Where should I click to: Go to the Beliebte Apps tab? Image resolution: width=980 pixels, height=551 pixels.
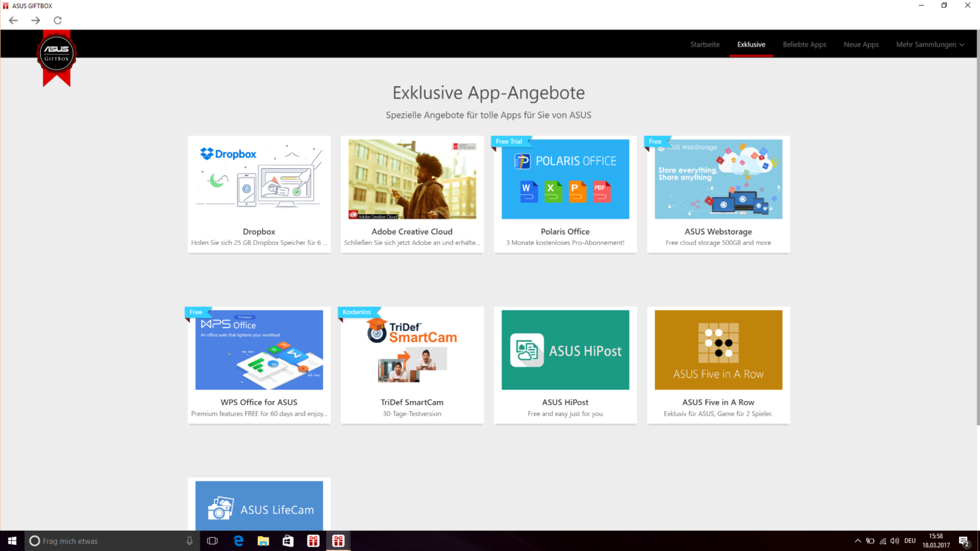click(x=804, y=44)
